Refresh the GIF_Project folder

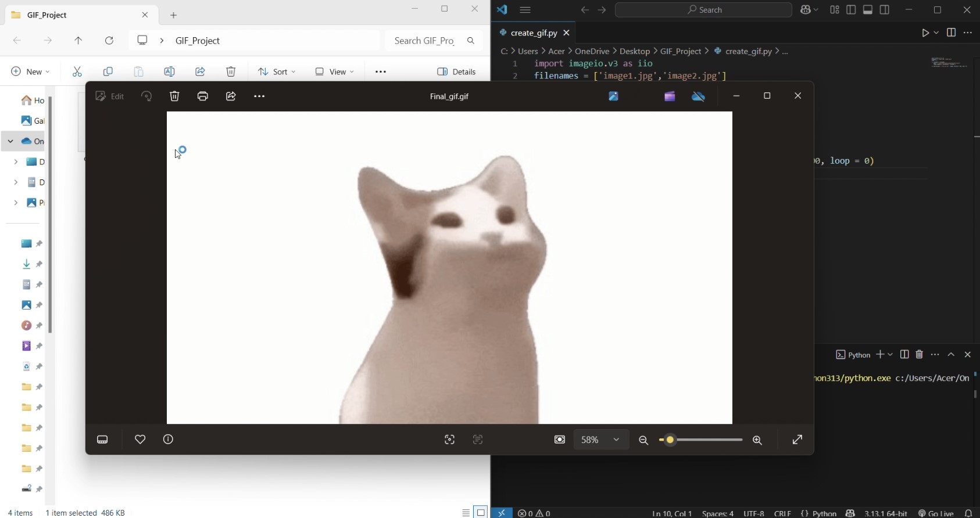(x=109, y=41)
